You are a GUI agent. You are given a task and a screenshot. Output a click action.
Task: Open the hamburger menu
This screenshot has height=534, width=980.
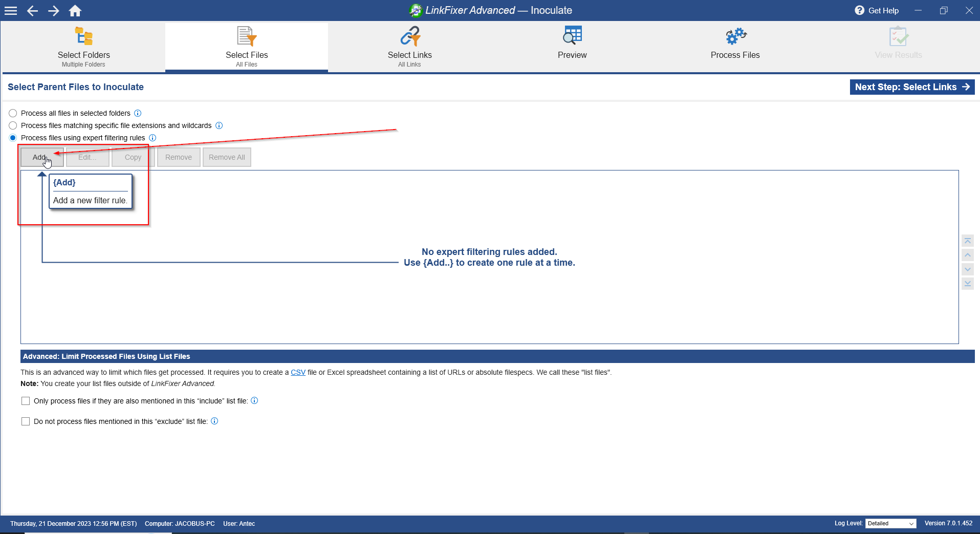11,11
